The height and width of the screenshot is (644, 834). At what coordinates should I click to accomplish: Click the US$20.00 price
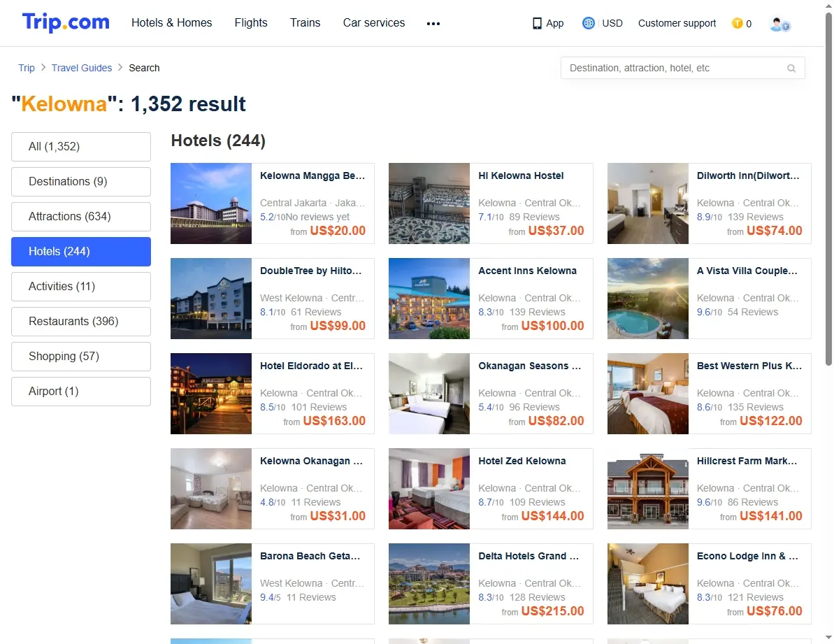338,231
